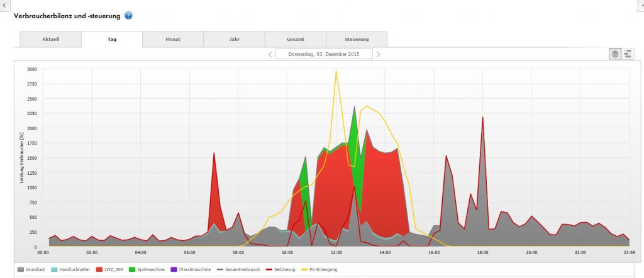Collapse the left side panel arrow
Viewport: 644px width, 278px height.
5,5
